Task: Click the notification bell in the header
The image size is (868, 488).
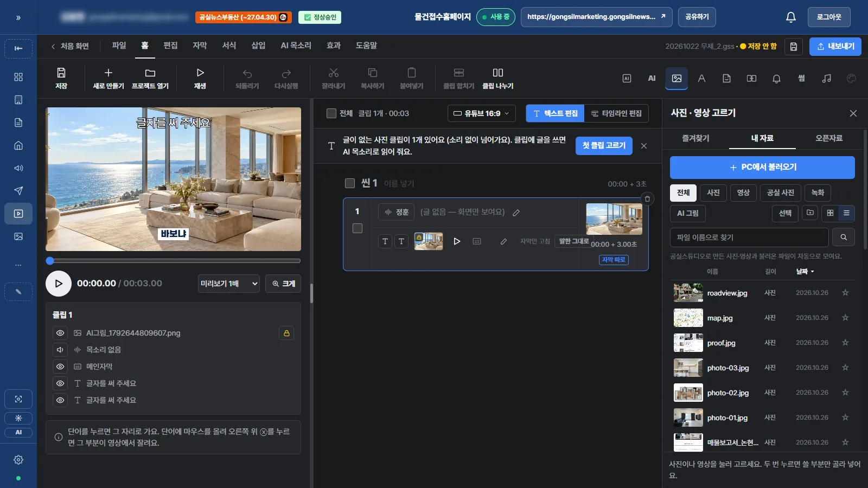Action: (x=791, y=17)
